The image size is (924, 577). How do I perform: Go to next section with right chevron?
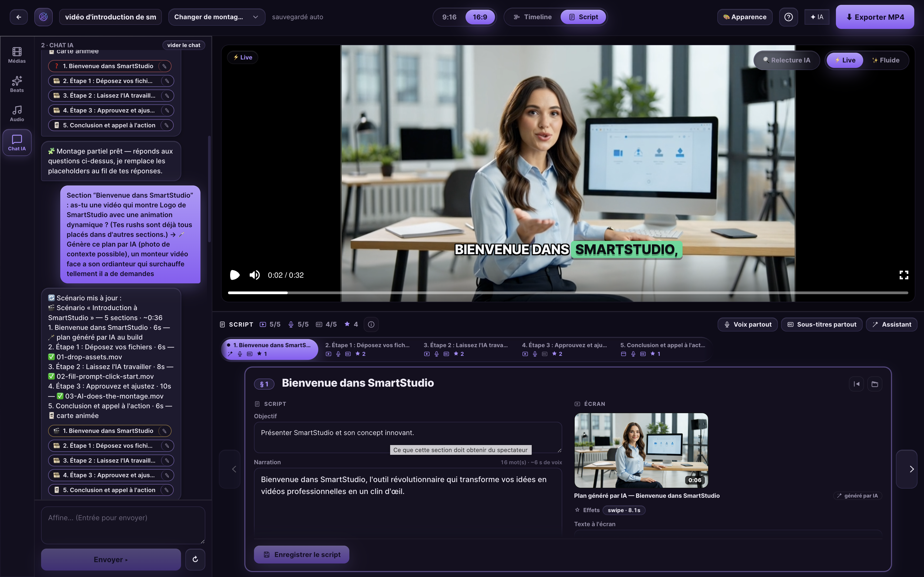pos(906,469)
